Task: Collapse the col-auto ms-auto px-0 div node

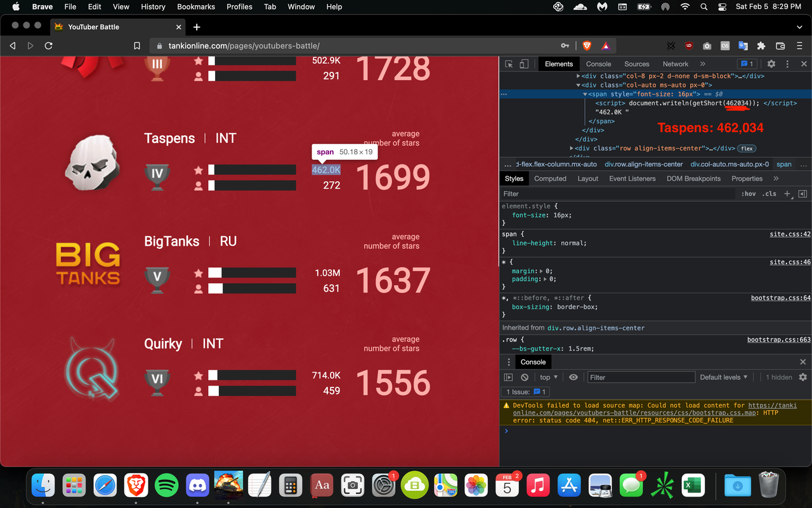Action: point(579,85)
